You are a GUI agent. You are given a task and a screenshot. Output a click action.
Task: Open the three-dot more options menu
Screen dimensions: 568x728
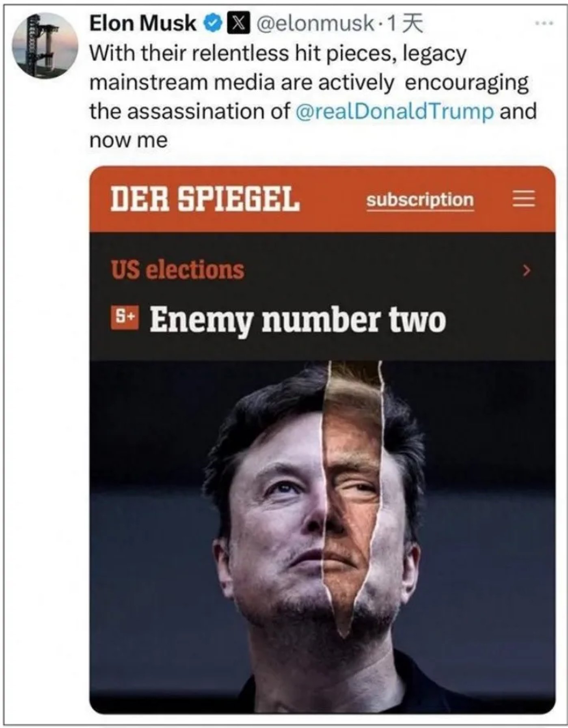(x=544, y=23)
